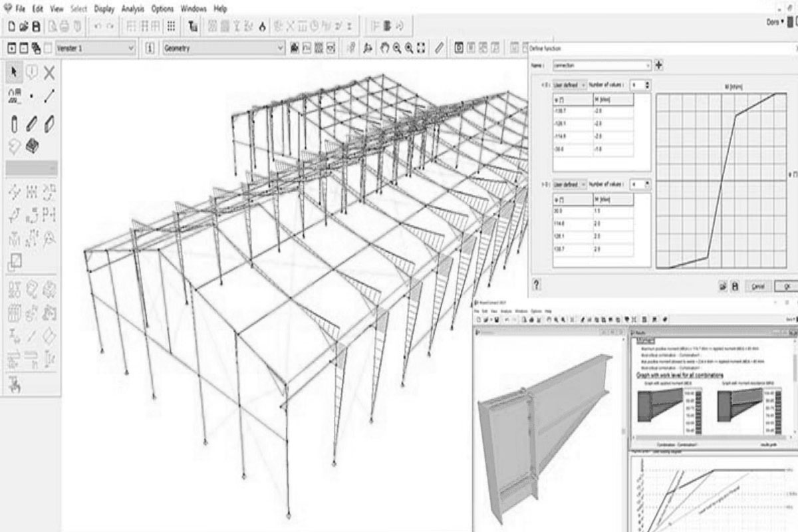Open the Display menu
The width and height of the screenshot is (798, 532).
pyautogui.click(x=104, y=9)
